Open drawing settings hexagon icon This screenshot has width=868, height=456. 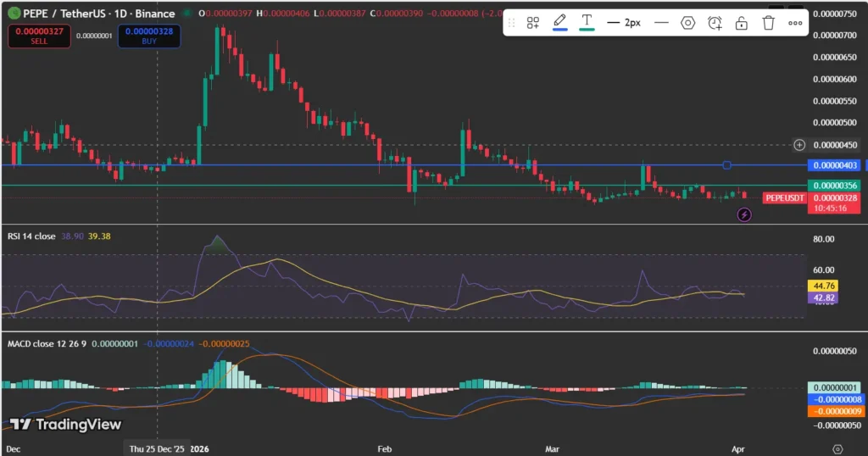tap(687, 23)
